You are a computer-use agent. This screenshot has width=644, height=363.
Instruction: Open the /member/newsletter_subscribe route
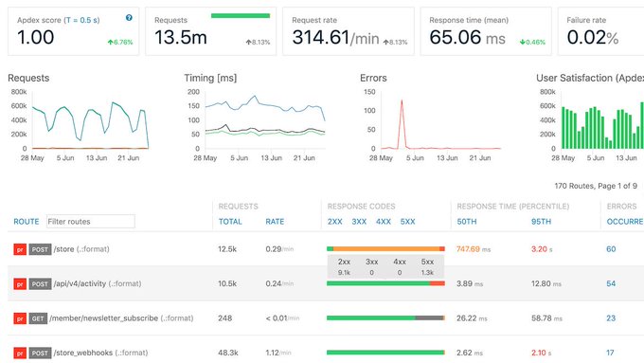121,318
